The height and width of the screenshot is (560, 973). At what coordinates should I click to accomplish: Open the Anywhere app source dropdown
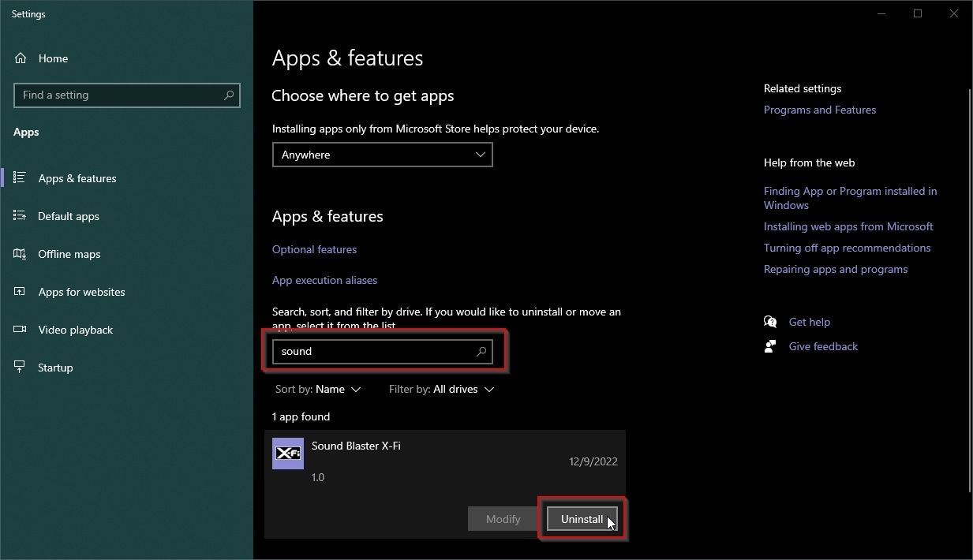[x=382, y=155]
